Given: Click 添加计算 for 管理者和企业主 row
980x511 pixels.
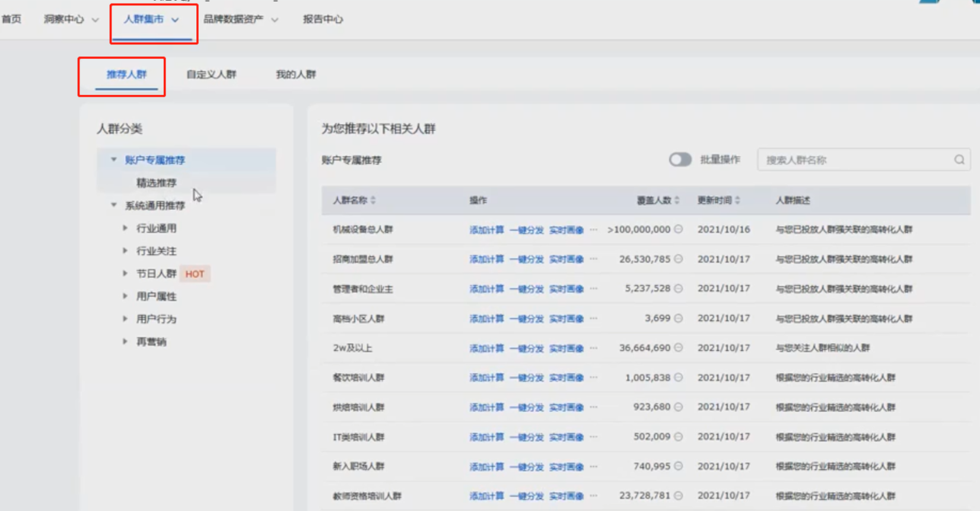Looking at the screenshot, I should coord(486,289).
